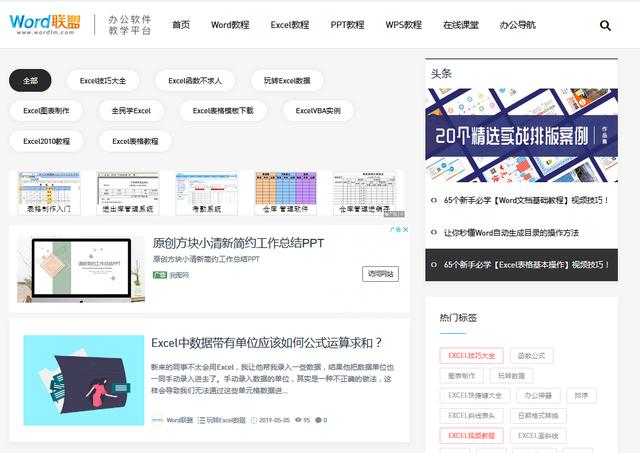Select Excel表格教程 category pill
640x453 pixels.
(135, 141)
